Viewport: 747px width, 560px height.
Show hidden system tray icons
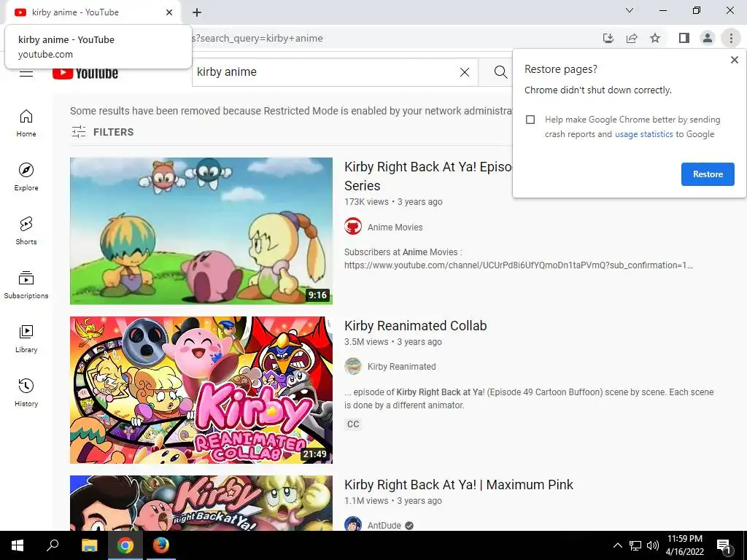tap(617, 545)
